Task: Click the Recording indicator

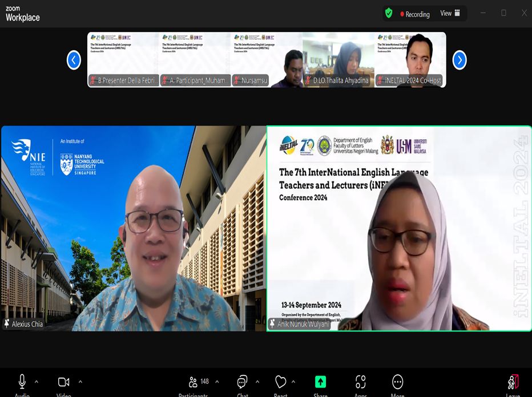Action: (415, 14)
